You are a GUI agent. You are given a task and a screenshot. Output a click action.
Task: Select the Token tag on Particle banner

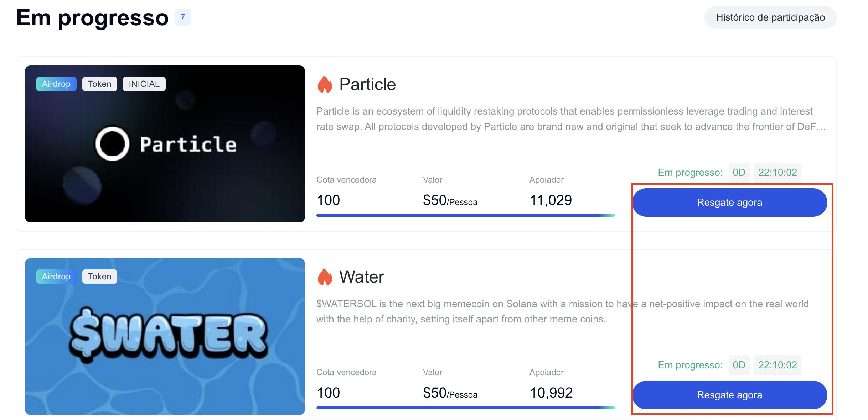click(x=100, y=84)
